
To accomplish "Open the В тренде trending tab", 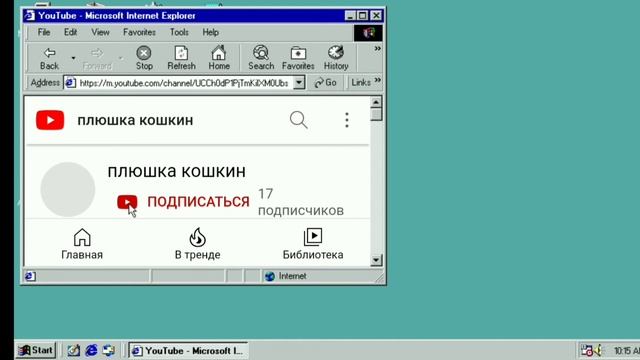I will tap(198, 244).
